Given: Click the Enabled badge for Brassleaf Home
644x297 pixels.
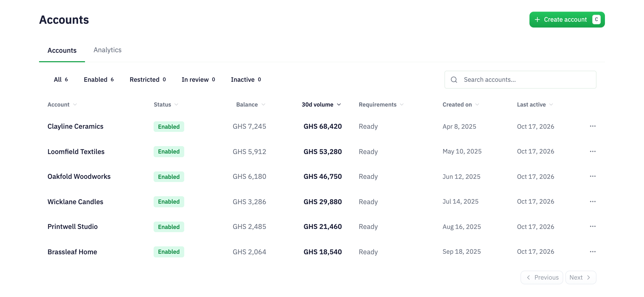Looking at the screenshot, I should click(169, 252).
